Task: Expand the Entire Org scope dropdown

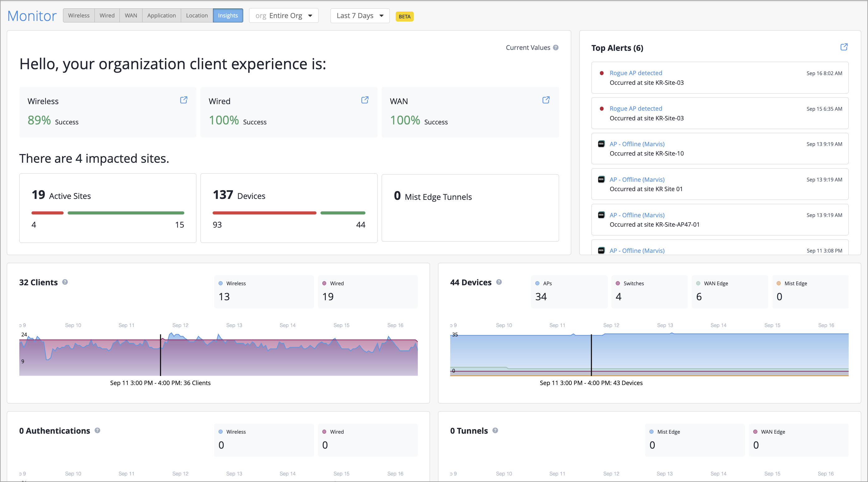Action: click(x=284, y=16)
